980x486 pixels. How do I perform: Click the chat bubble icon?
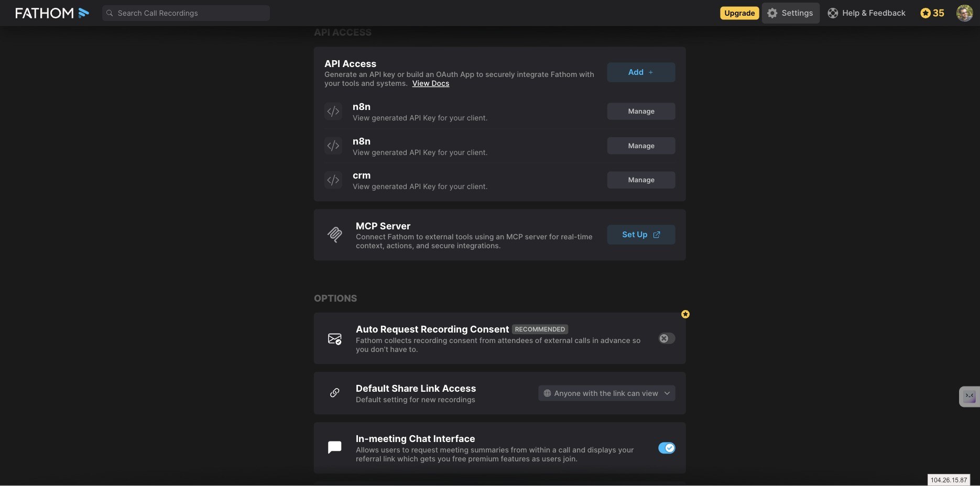click(335, 447)
